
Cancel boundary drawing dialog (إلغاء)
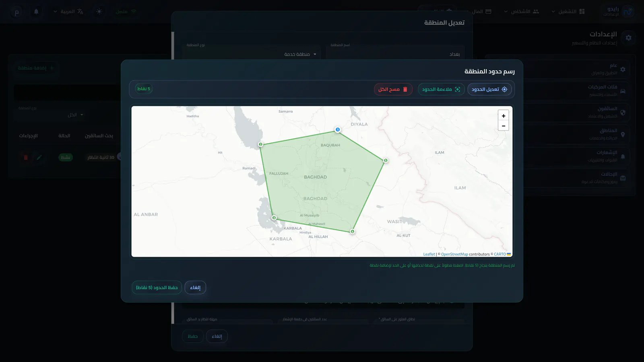coord(195,288)
